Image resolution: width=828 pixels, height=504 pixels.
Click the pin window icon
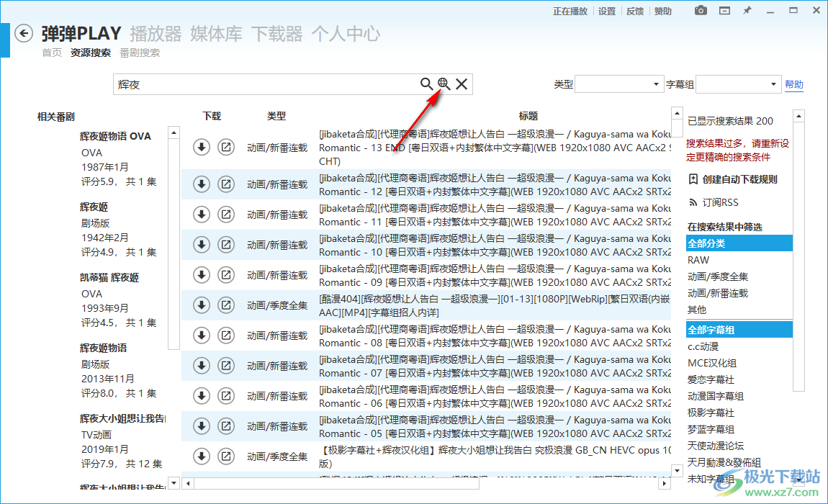[x=747, y=11]
